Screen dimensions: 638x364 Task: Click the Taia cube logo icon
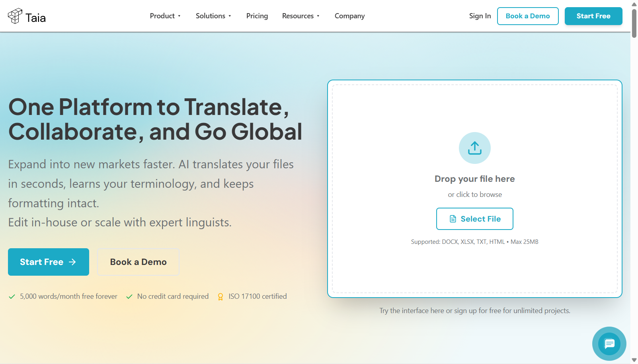[x=15, y=16]
